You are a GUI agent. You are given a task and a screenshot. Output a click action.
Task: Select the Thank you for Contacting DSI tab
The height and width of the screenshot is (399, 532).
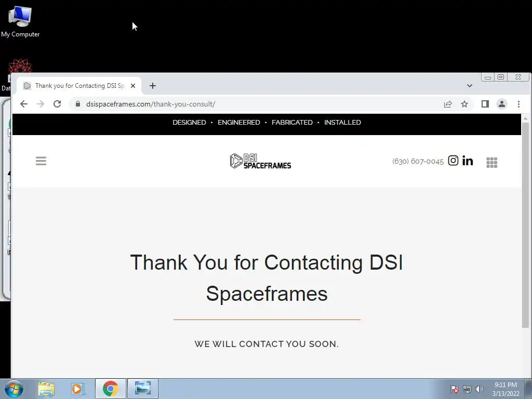pyautogui.click(x=79, y=86)
